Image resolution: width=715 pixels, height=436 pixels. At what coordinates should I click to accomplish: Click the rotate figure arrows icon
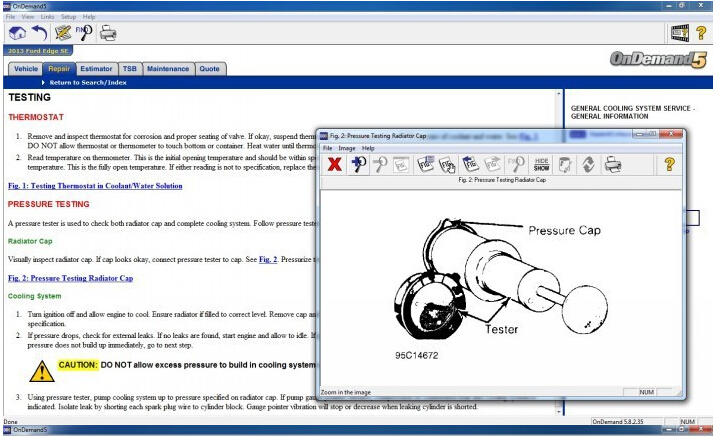click(x=588, y=165)
